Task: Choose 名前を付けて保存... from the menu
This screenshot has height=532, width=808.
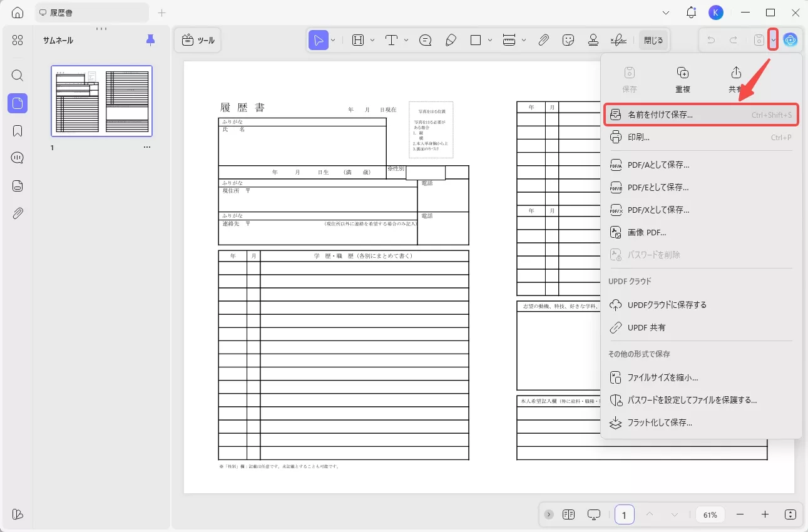Action: pos(701,115)
